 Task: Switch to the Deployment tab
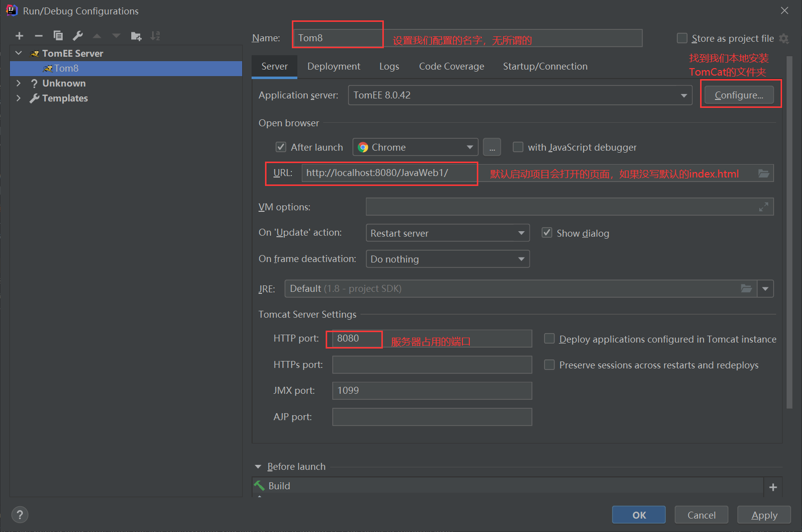coord(334,67)
